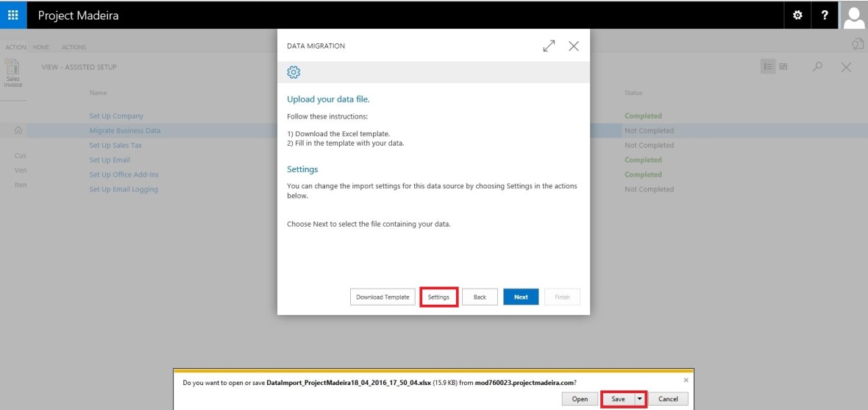Expand the Data Migration dialog to full screen

(x=549, y=46)
